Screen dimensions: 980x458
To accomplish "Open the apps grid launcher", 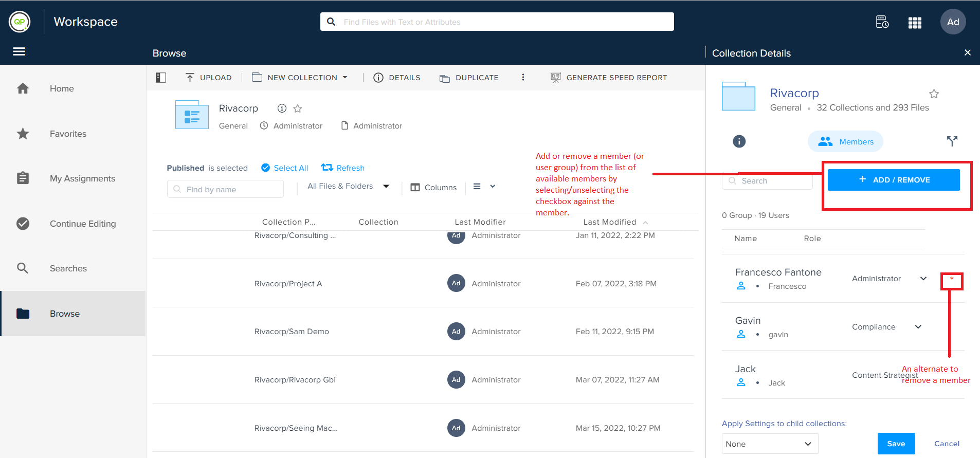I will 915,23.
